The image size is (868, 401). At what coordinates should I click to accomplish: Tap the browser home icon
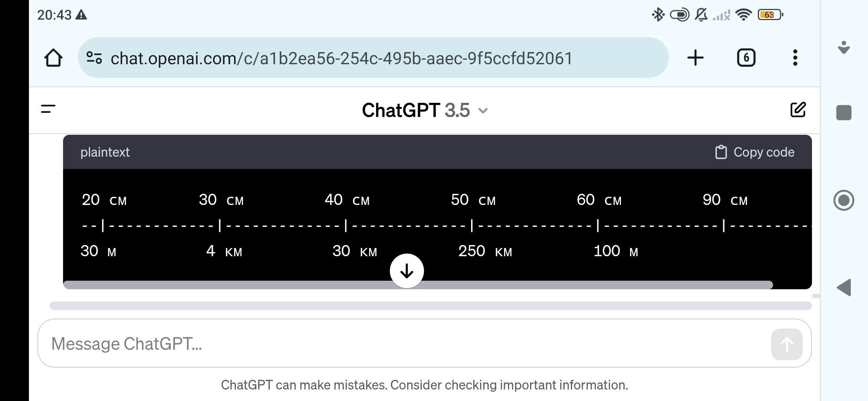53,58
